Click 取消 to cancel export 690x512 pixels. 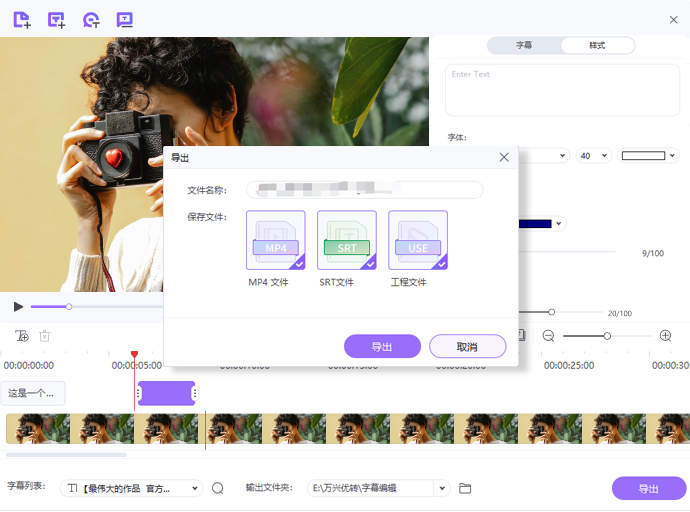pyautogui.click(x=467, y=347)
